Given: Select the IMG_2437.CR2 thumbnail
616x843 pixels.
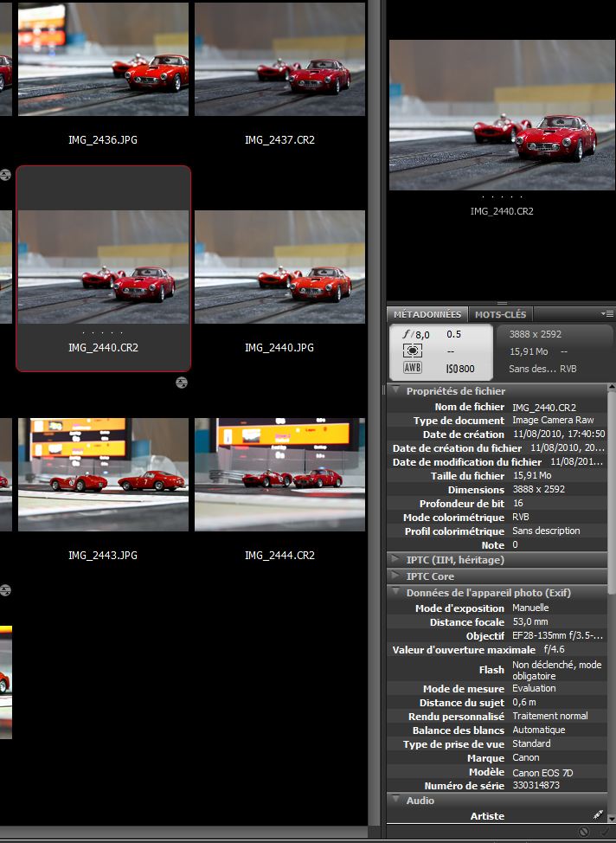Looking at the screenshot, I should coord(279,61).
